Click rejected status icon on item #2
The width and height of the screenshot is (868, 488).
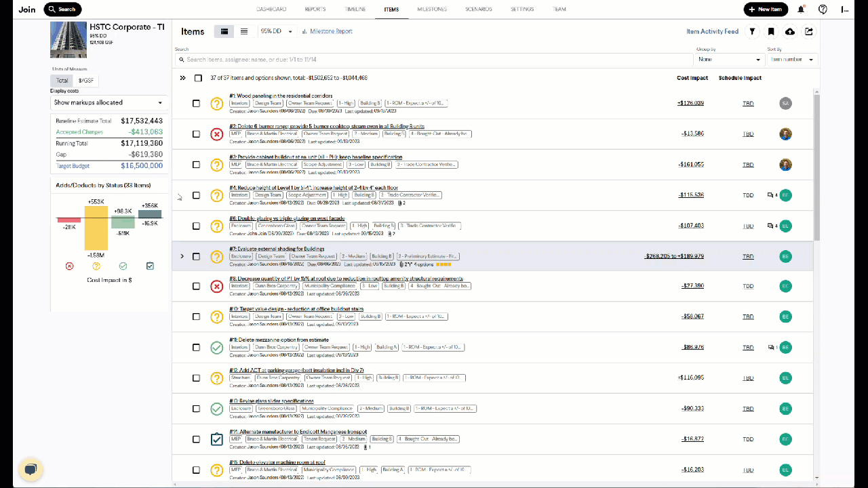pos(216,134)
